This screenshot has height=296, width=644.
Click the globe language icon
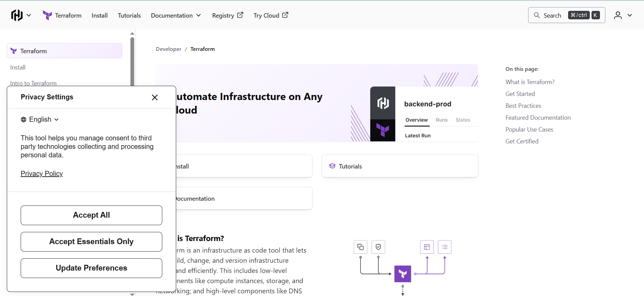23,119
